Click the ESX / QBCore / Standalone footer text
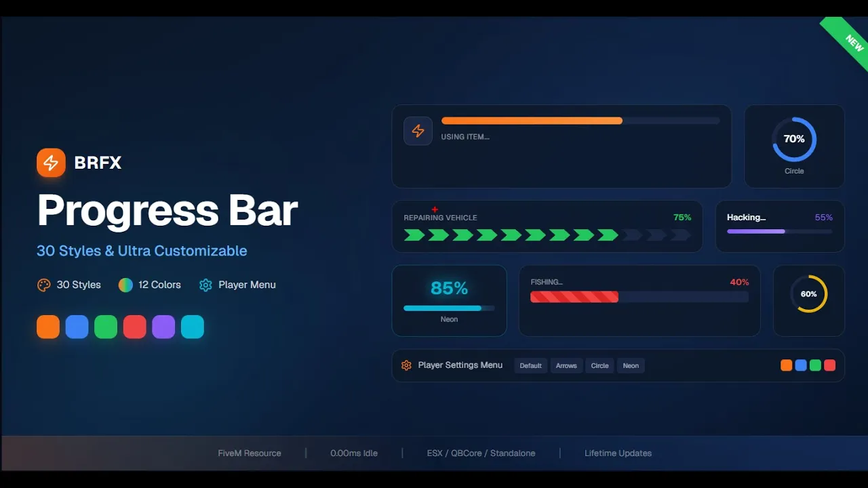Image resolution: width=868 pixels, height=488 pixels. click(481, 453)
